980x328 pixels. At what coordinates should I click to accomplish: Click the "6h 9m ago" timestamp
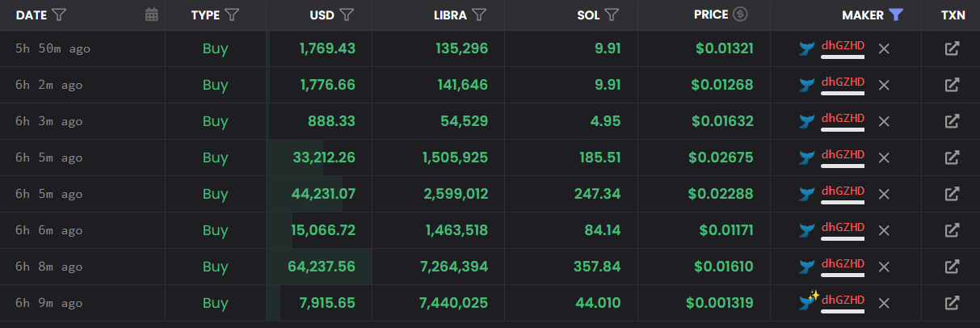pyautogui.click(x=49, y=303)
